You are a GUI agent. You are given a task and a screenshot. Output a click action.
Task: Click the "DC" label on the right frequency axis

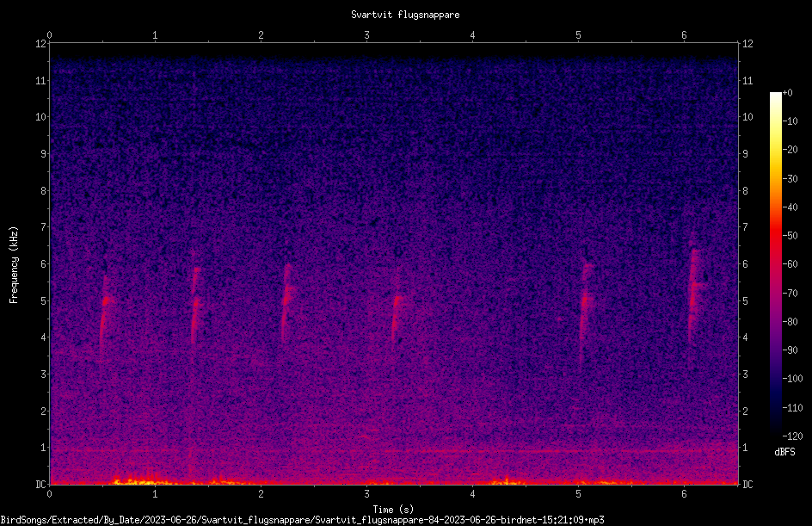[x=747, y=485]
